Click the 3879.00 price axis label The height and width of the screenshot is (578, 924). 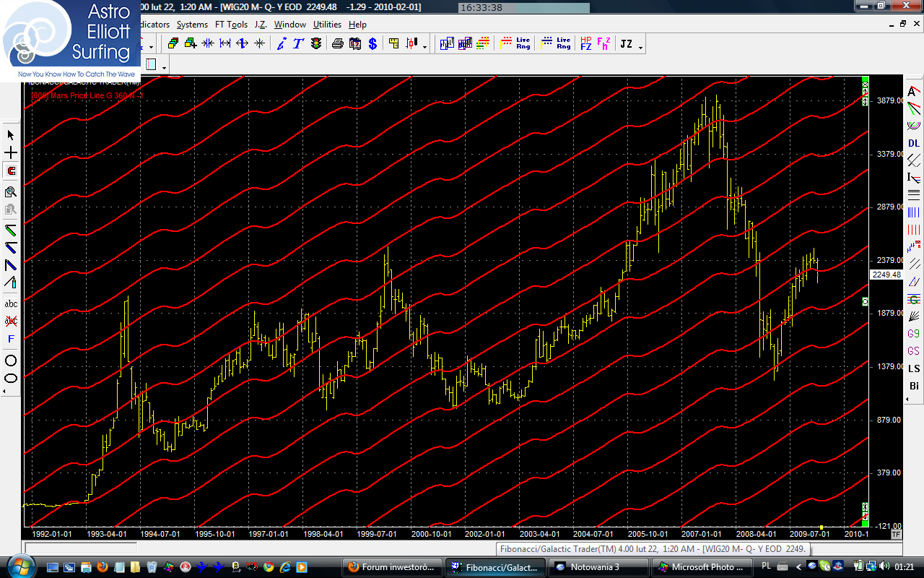point(889,100)
